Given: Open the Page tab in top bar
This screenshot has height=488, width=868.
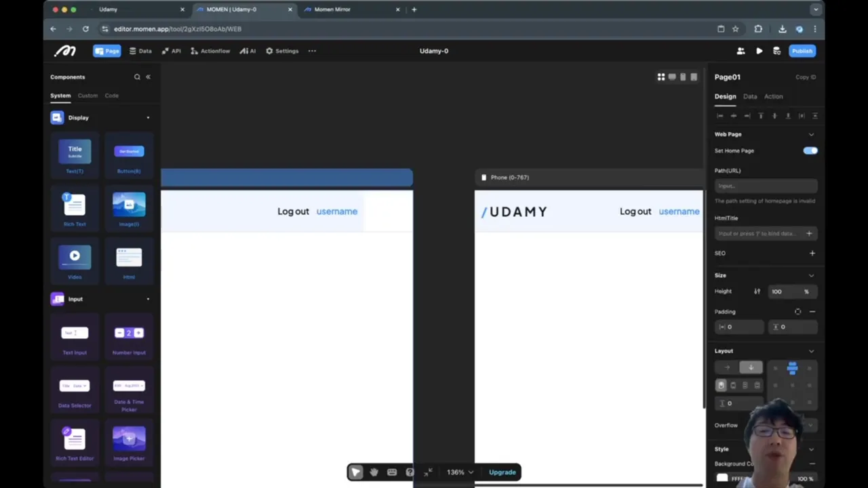Looking at the screenshot, I should [107, 51].
